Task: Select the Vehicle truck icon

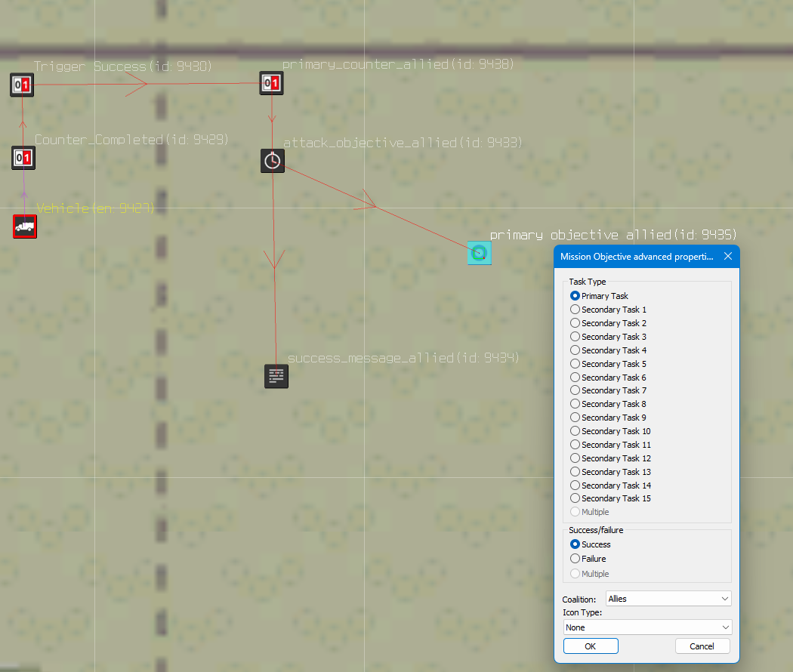Action: 25,226
